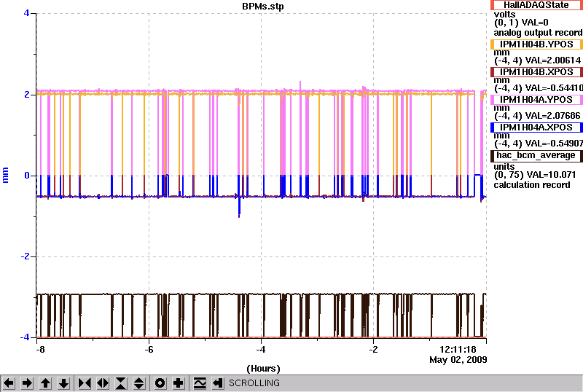Select the IPM1H04A.YPOS legend entry
This screenshot has height=392, width=583.
pyautogui.click(x=536, y=100)
